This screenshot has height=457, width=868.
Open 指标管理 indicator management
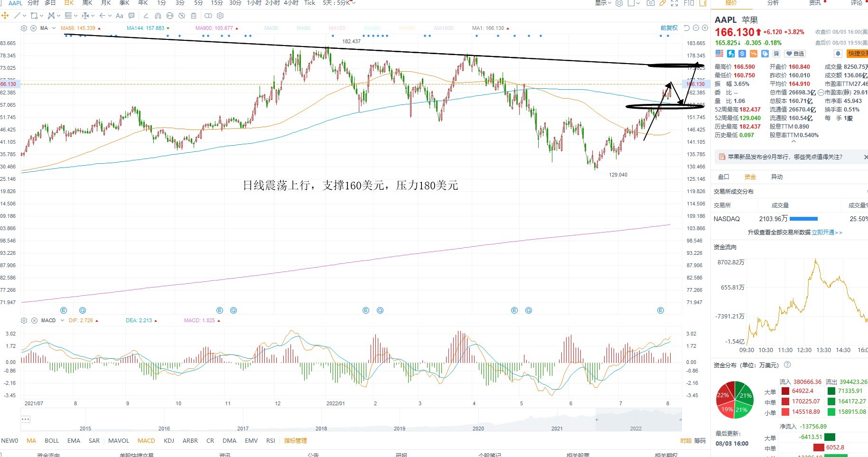295,441
